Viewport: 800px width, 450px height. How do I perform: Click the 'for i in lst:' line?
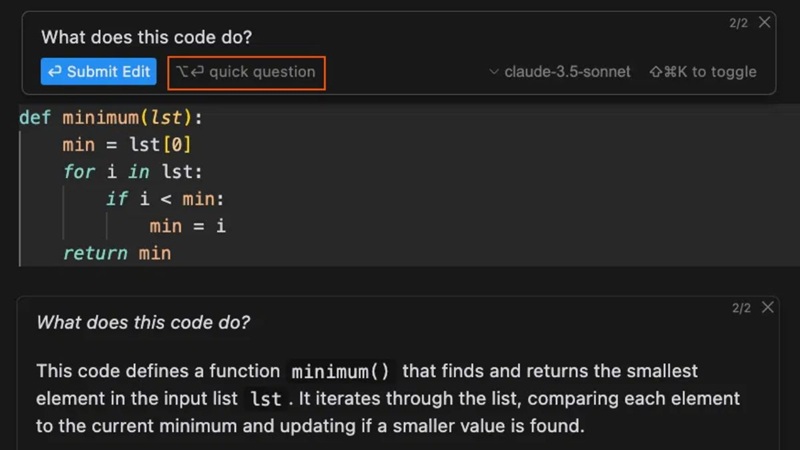point(132,172)
